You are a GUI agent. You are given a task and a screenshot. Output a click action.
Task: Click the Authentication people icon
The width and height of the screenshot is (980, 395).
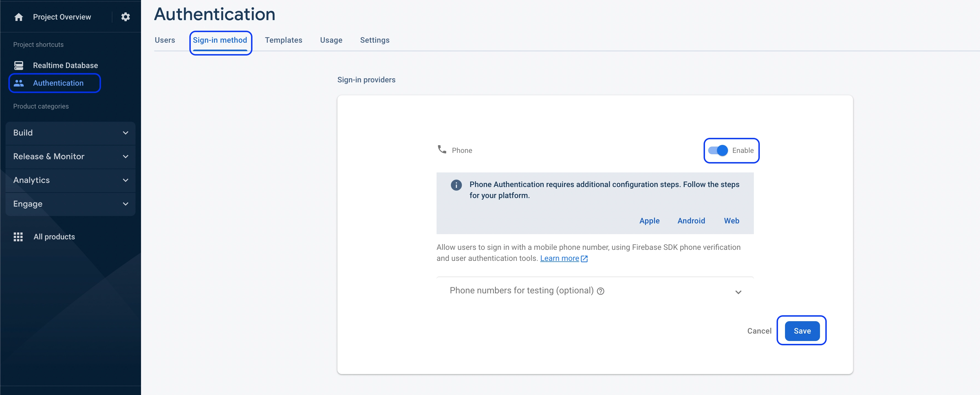19,83
